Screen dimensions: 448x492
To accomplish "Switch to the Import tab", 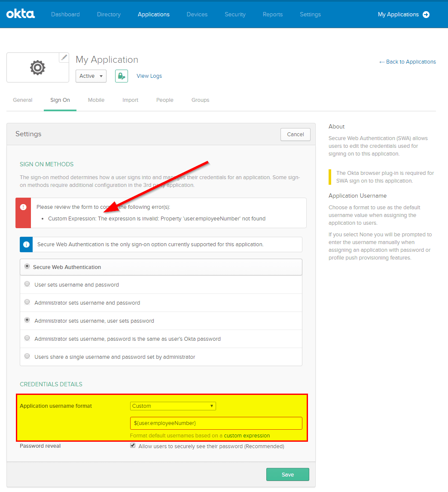I will (x=130, y=100).
